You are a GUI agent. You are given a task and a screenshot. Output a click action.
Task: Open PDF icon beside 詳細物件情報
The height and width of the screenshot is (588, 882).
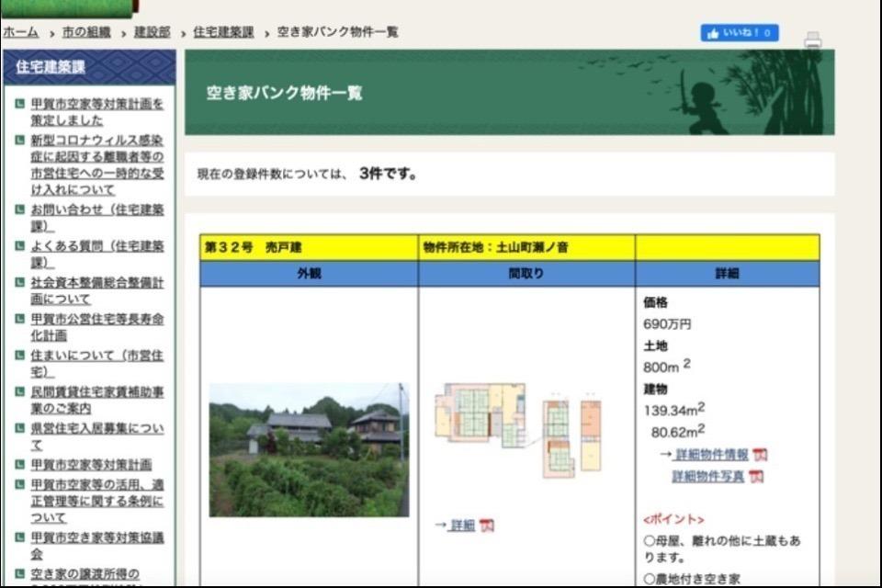coord(760,455)
